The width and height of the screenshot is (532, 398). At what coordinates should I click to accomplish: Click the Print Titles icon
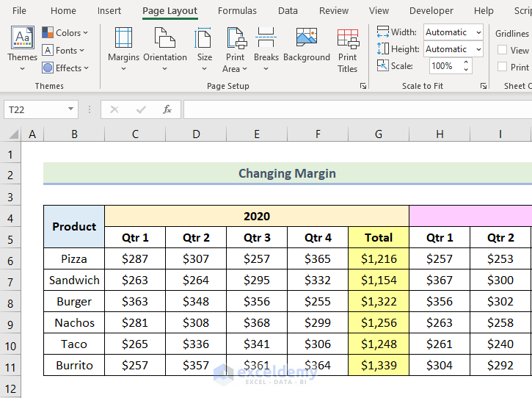click(348, 39)
